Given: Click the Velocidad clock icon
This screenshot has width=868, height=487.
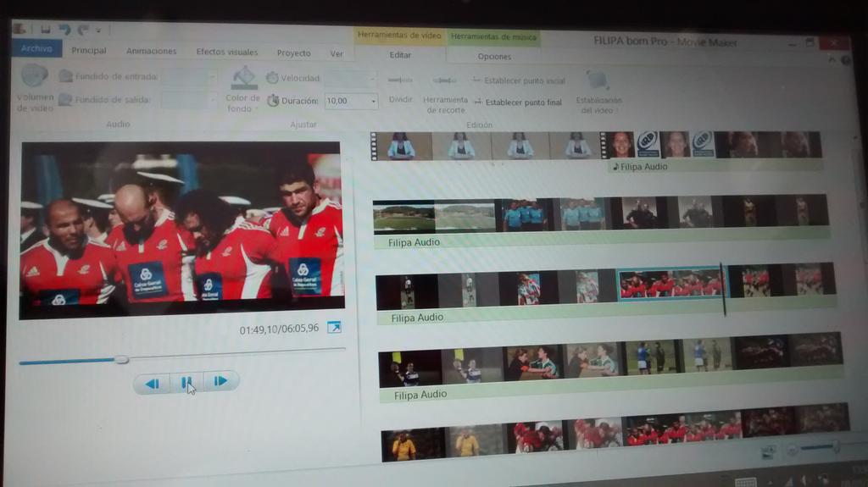Looking at the screenshot, I should 272,77.
